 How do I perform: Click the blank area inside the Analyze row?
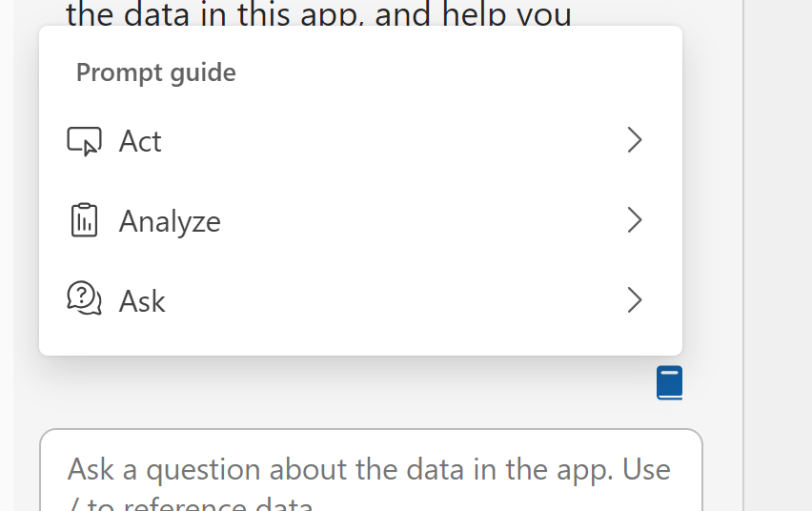419,221
